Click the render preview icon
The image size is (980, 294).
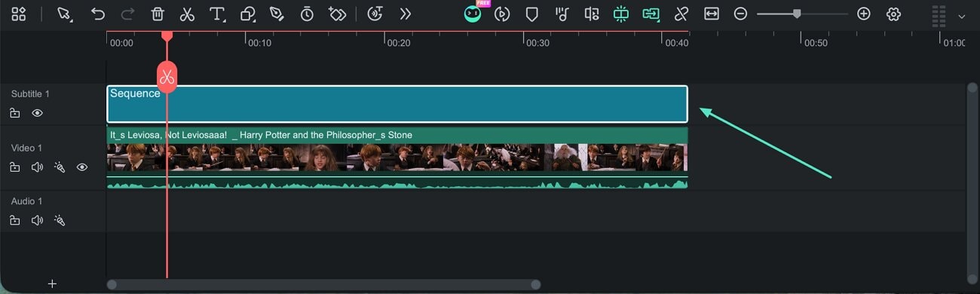[502, 14]
